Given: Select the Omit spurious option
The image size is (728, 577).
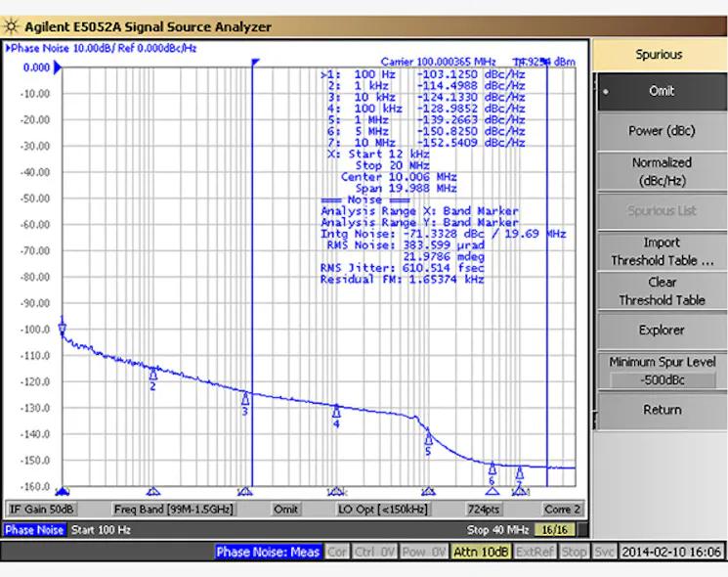Looking at the screenshot, I should [661, 91].
